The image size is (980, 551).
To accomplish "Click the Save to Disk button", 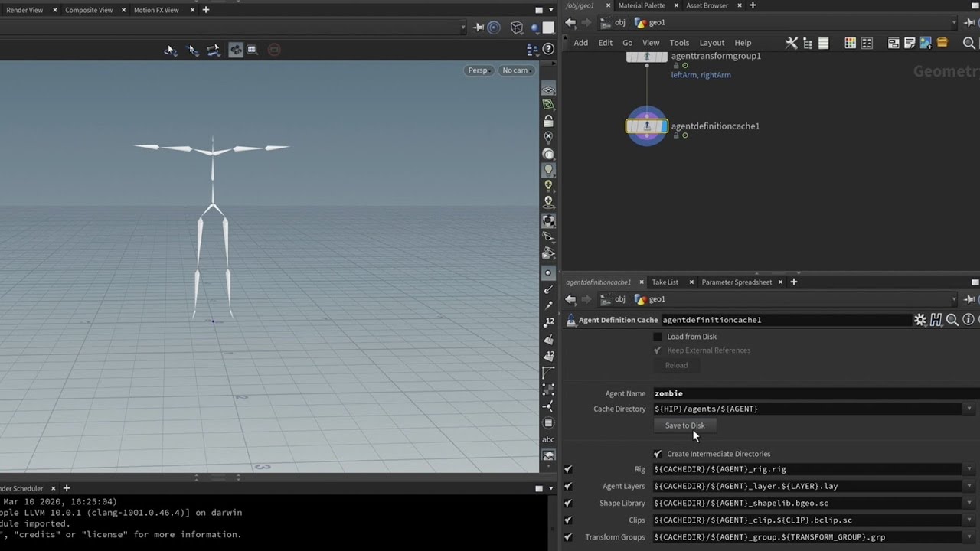I will pos(685,425).
